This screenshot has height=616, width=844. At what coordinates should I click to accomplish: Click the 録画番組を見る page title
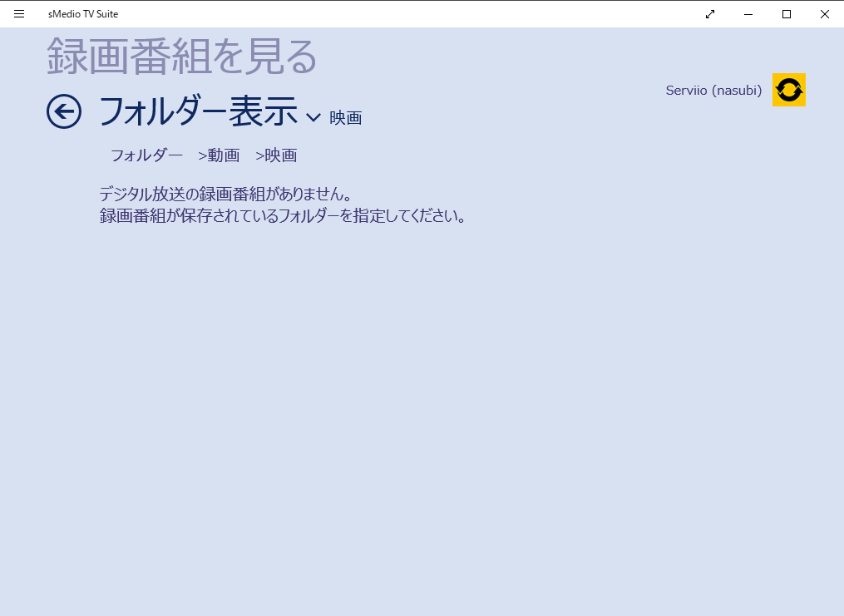182,57
